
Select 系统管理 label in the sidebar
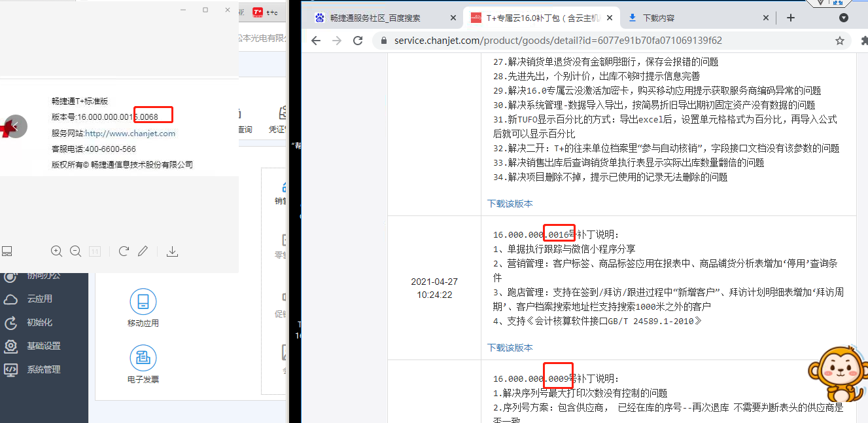tap(44, 370)
